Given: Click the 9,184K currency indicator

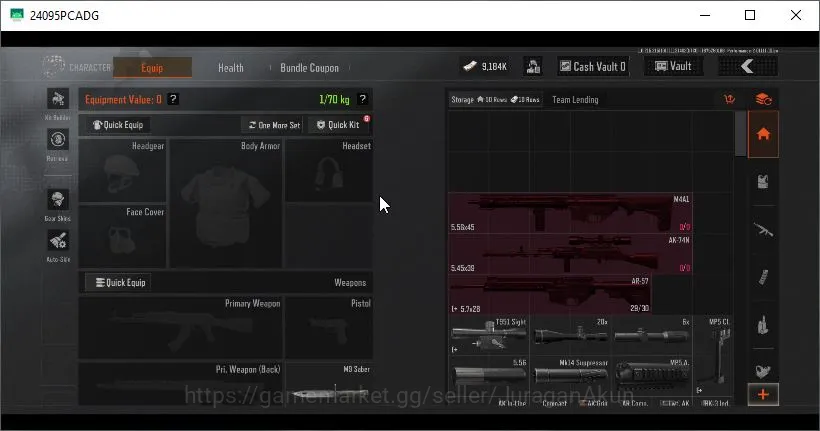Looking at the screenshot, I should pyautogui.click(x=485, y=66).
